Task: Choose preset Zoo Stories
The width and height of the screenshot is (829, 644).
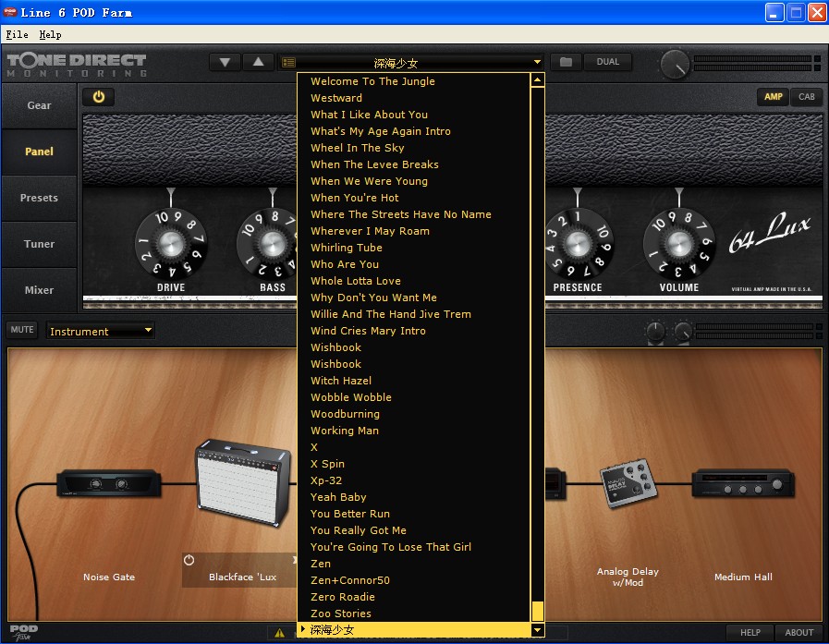Action: (413, 614)
